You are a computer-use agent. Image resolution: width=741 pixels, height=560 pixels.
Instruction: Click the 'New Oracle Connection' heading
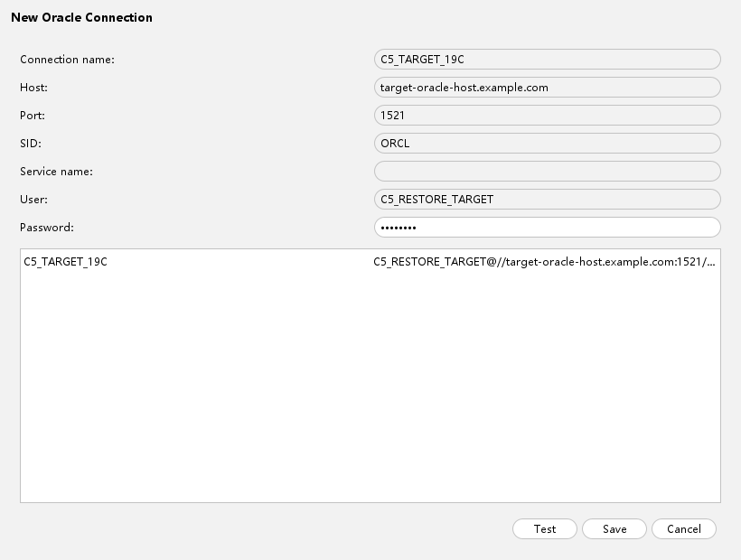[x=81, y=17]
